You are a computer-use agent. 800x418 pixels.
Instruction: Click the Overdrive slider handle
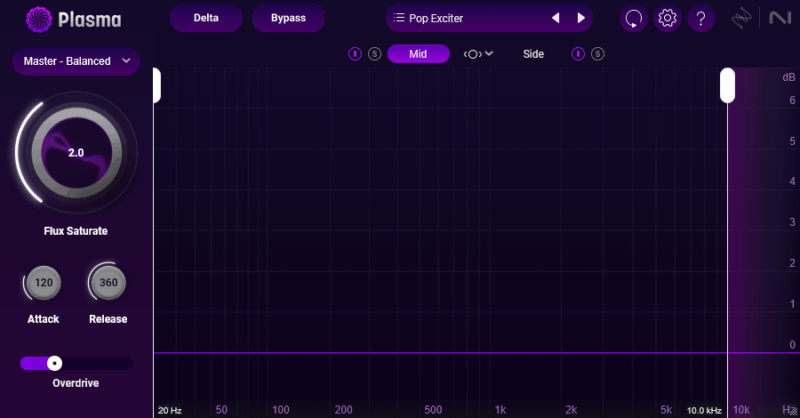pyautogui.click(x=55, y=363)
